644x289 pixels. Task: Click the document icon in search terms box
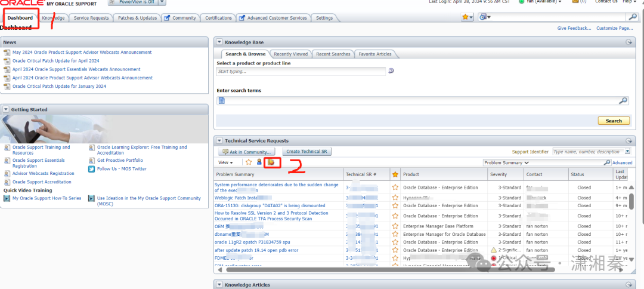221,100
